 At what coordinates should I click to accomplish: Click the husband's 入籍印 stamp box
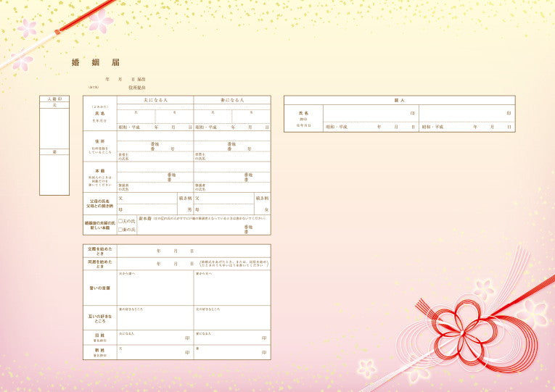[x=54, y=128]
